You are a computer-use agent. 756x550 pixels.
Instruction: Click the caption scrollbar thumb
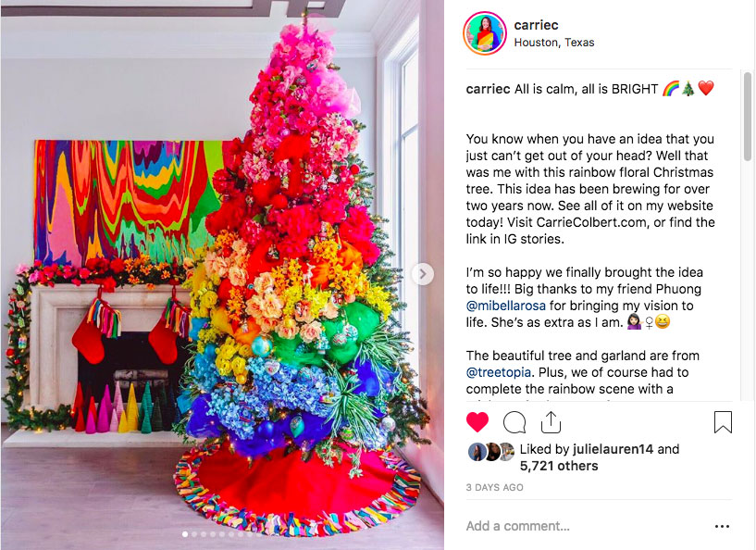click(748, 116)
